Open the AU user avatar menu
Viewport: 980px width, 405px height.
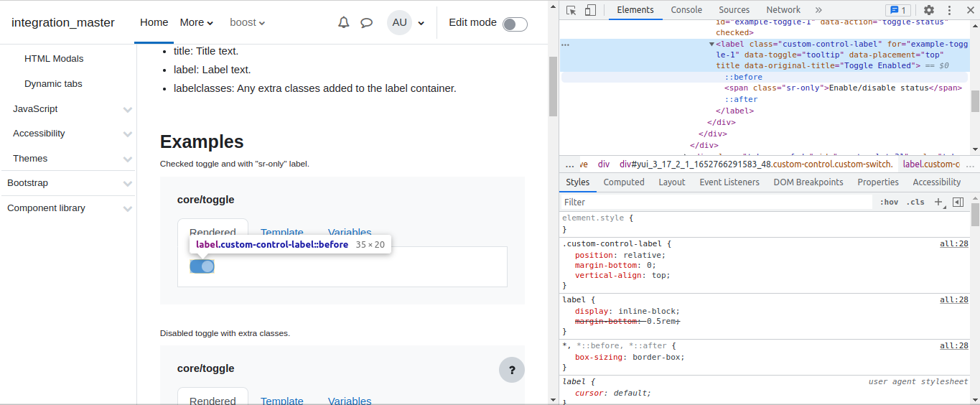coord(400,22)
